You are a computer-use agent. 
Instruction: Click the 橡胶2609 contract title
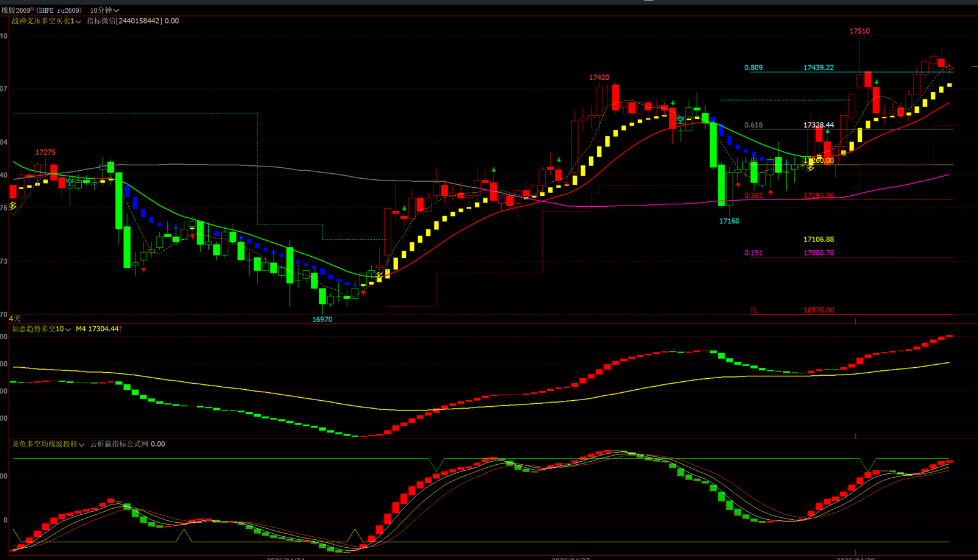(x=15, y=10)
